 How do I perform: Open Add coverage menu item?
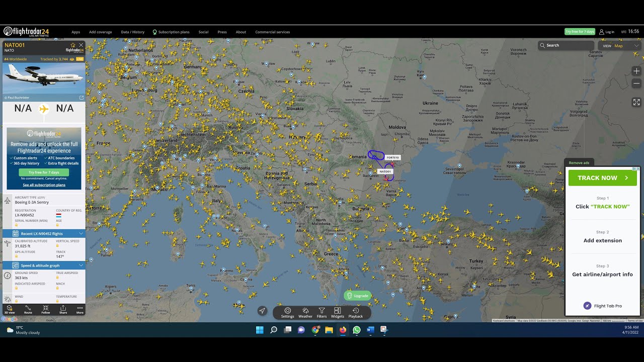101,32
